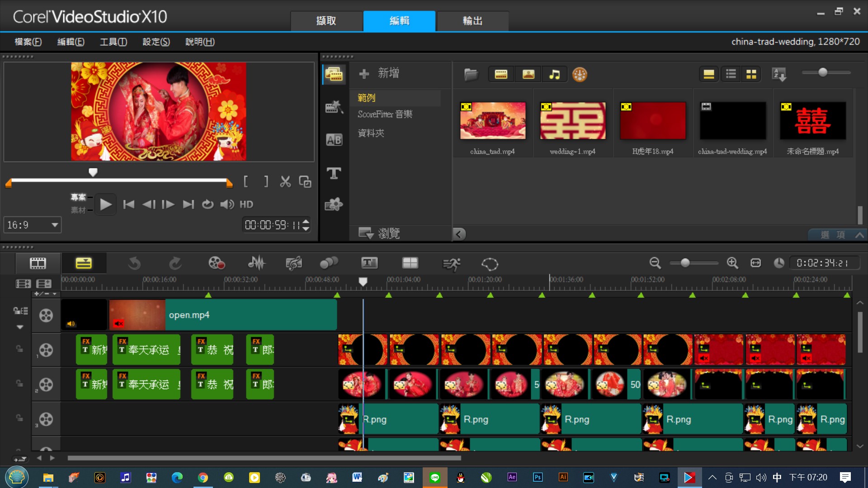This screenshot has height=488, width=868.
Task: Click the 瀏覽 browse button
Action: 379,233
